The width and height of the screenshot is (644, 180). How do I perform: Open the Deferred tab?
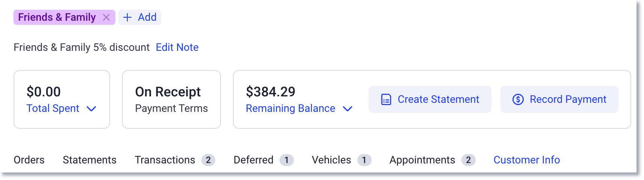254,160
